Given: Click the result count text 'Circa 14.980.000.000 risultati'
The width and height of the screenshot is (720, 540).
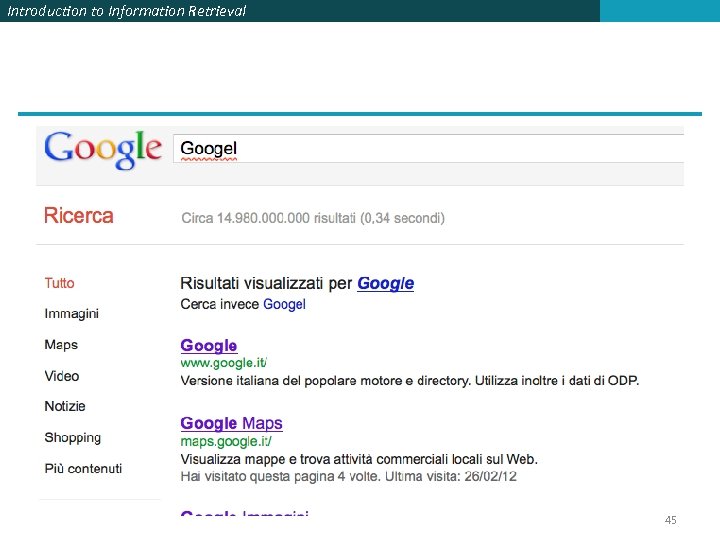Looking at the screenshot, I should pos(269,218).
